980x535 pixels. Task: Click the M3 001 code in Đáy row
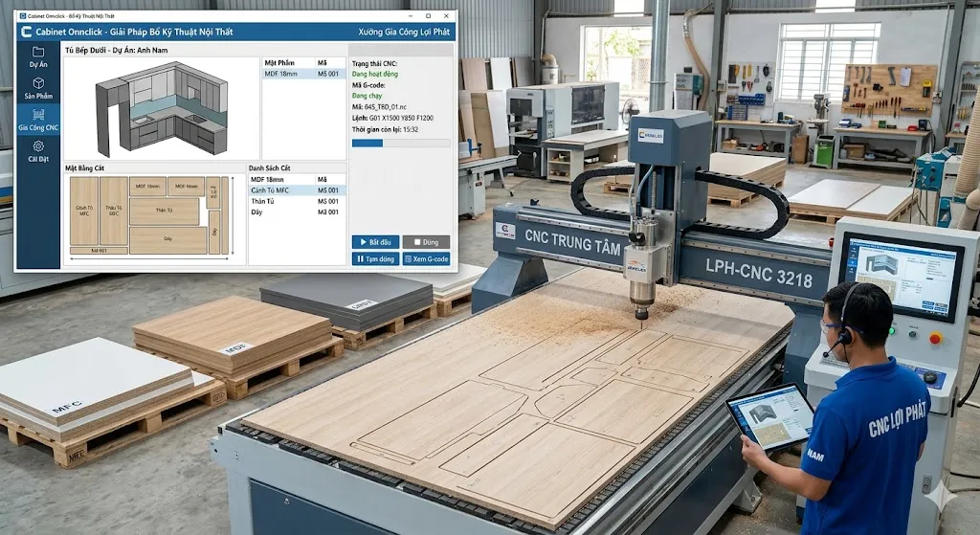(x=328, y=212)
